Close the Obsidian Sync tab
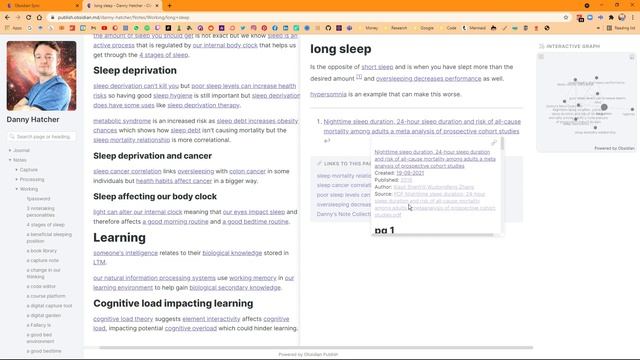The image size is (640, 360). click(x=77, y=6)
